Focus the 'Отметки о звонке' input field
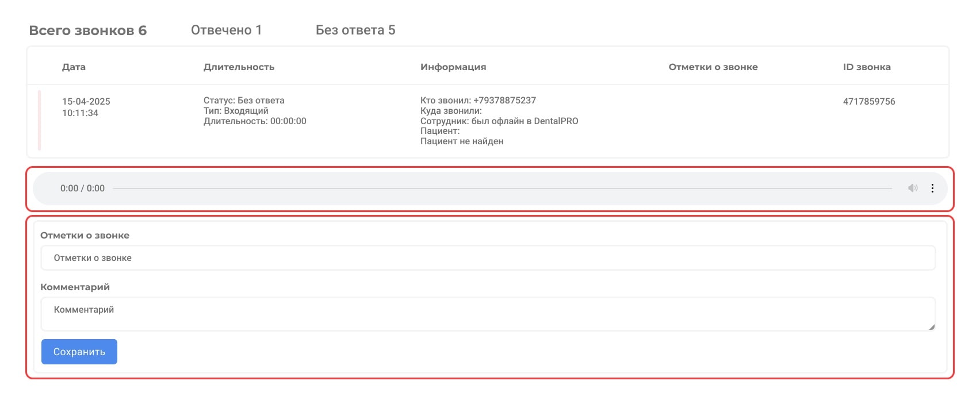The image size is (980, 400). coord(488,258)
